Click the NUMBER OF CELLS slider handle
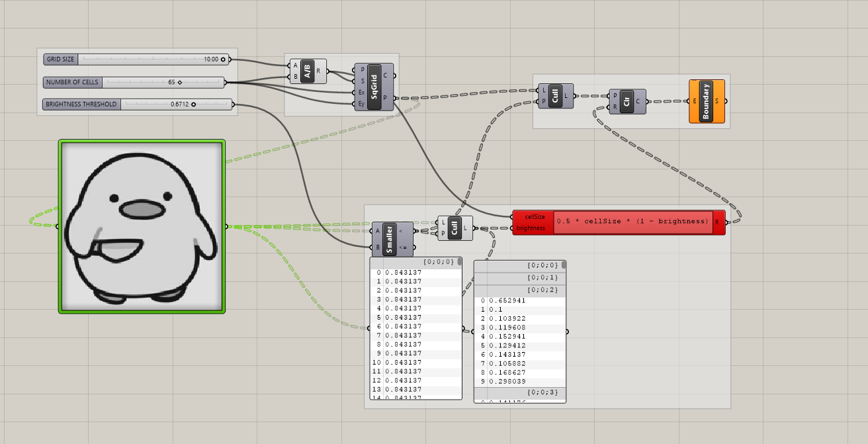This screenshot has width=868, height=444. (x=179, y=83)
